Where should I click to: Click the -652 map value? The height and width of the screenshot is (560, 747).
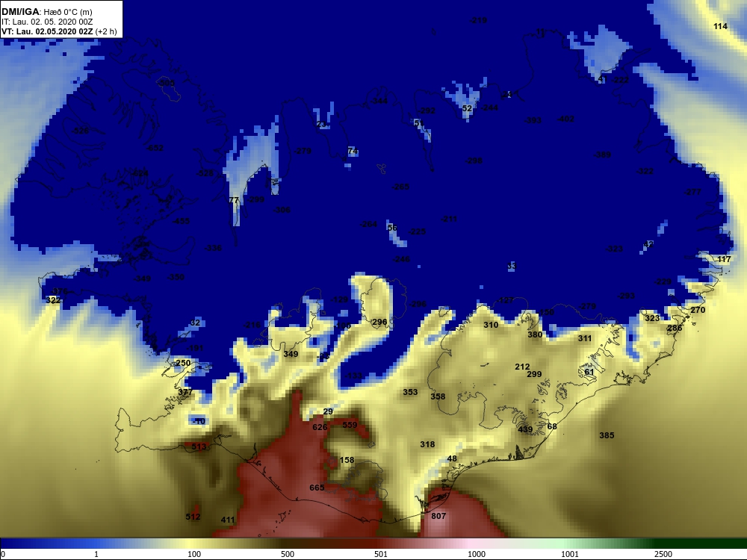pos(155,148)
